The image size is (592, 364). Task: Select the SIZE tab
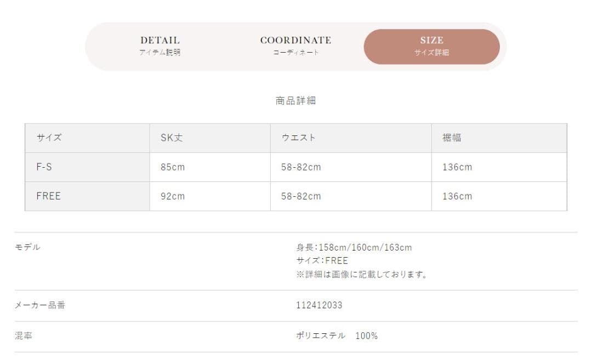click(x=431, y=47)
